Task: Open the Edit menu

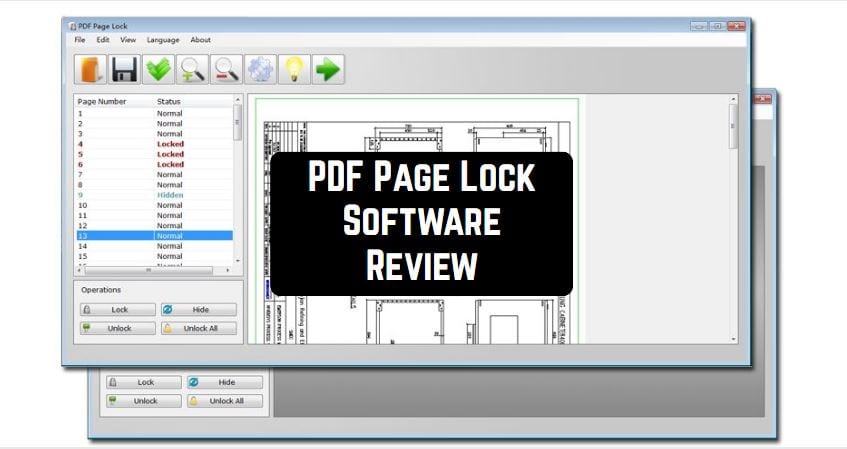Action: 103,40
